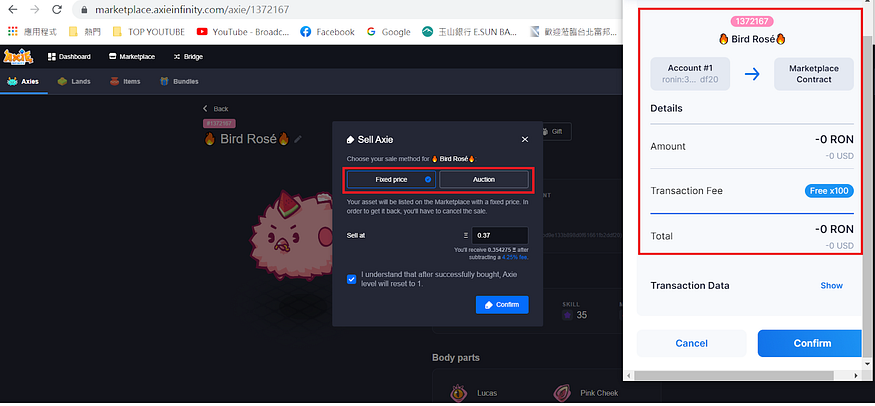
Task: Open the Marketplace menu item
Action: (132, 56)
